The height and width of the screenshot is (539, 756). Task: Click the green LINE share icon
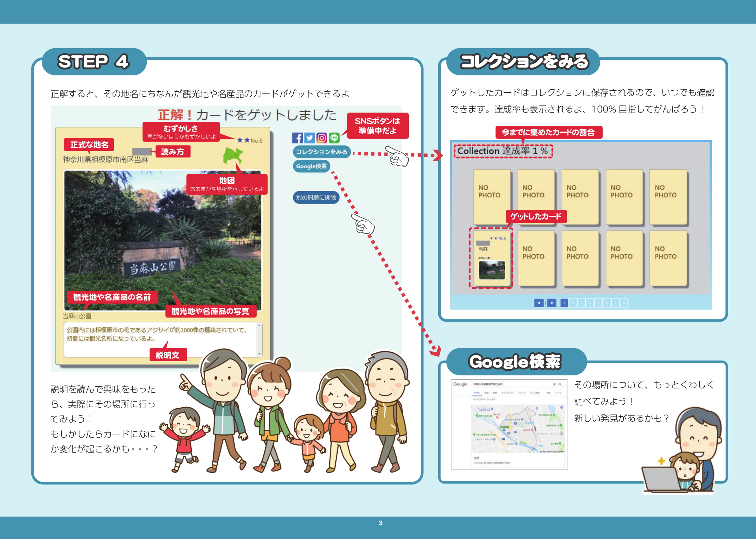point(334,138)
